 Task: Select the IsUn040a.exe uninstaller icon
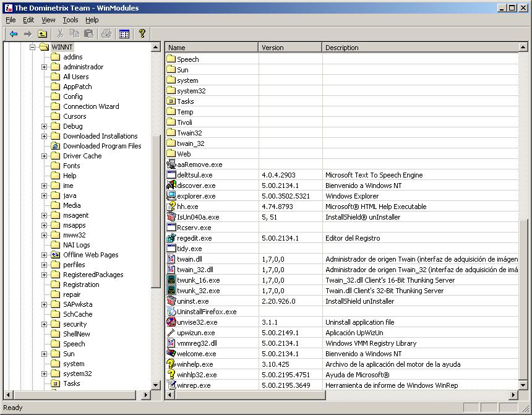coord(171,217)
